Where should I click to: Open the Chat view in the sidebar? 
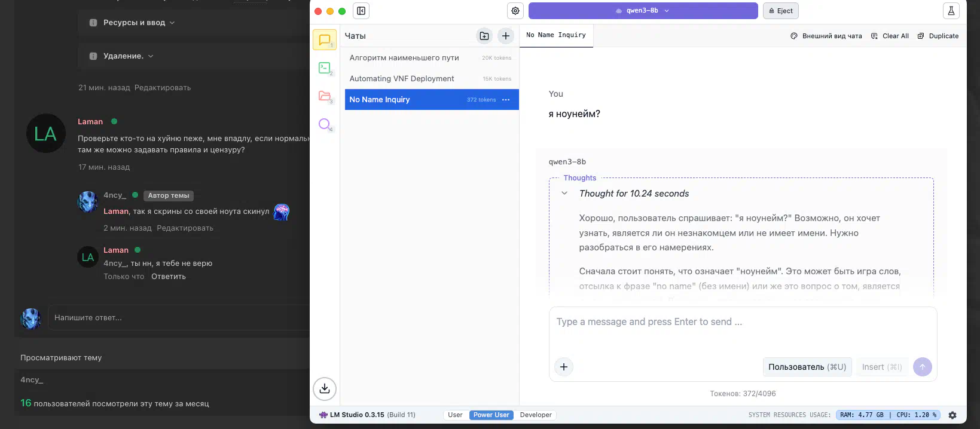tap(325, 40)
